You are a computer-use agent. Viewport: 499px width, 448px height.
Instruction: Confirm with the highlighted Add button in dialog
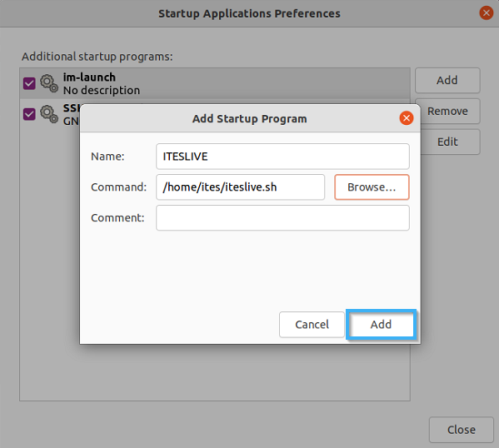381,325
